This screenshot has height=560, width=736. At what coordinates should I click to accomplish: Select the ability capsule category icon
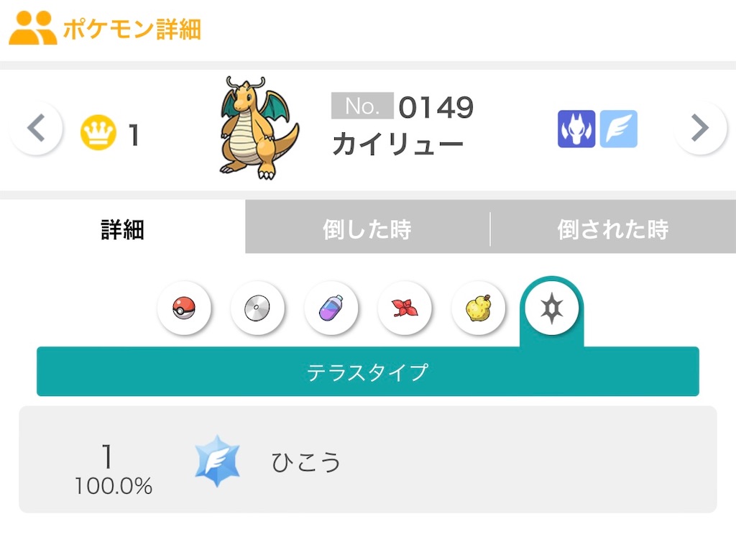(331, 308)
